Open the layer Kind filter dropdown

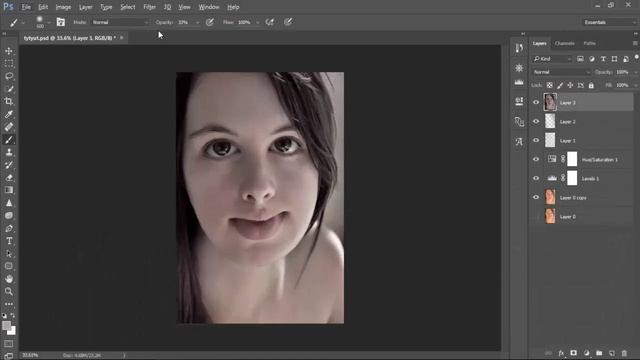pos(552,59)
